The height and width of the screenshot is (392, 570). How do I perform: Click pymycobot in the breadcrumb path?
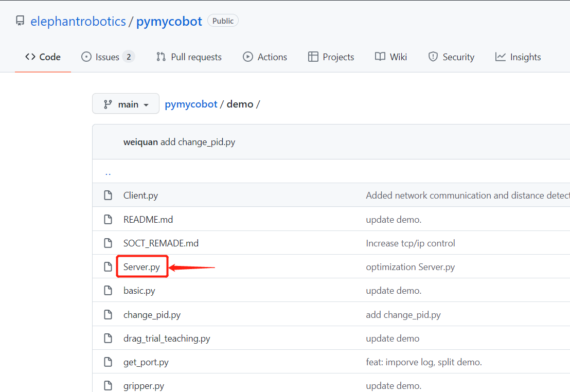[191, 104]
